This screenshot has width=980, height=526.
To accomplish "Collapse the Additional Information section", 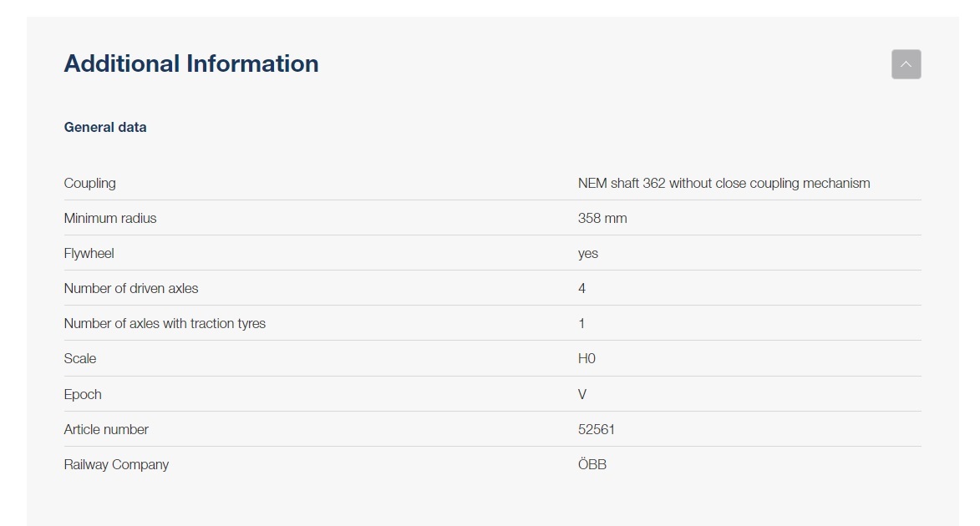I will pos(906,64).
